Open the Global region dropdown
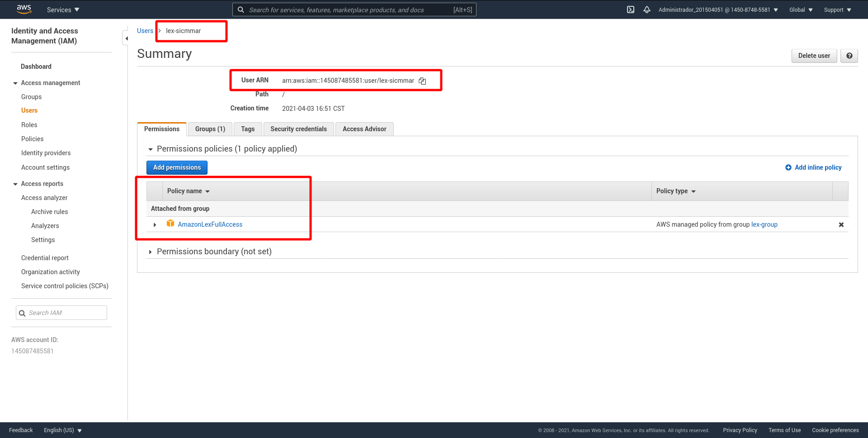Image resolution: width=868 pixels, height=438 pixels. pos(801,10)
